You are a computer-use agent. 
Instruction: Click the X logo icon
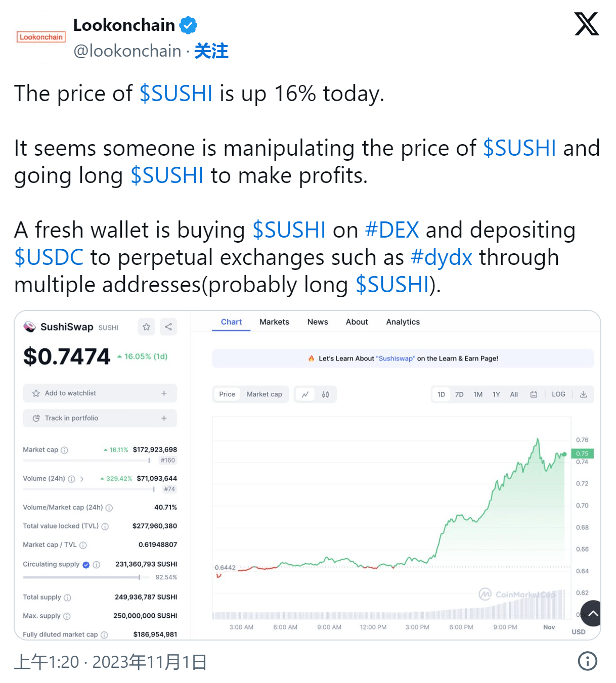pos(587,24)
